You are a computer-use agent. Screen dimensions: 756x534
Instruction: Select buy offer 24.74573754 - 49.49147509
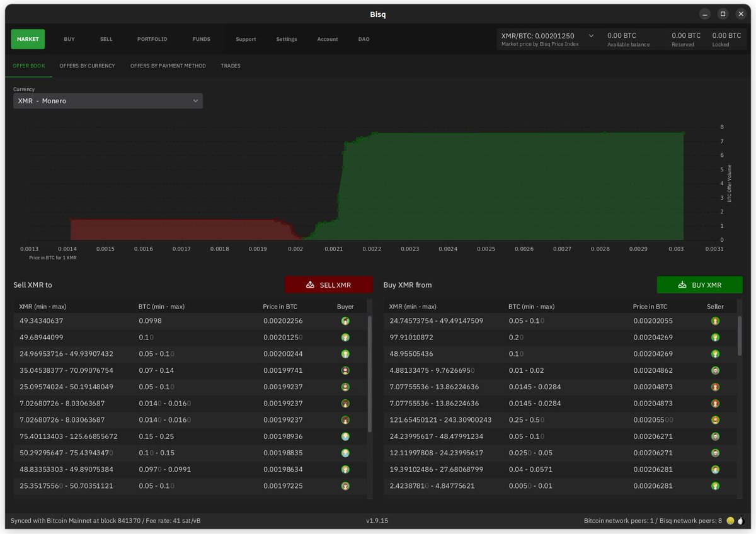(x=560, y=321)
